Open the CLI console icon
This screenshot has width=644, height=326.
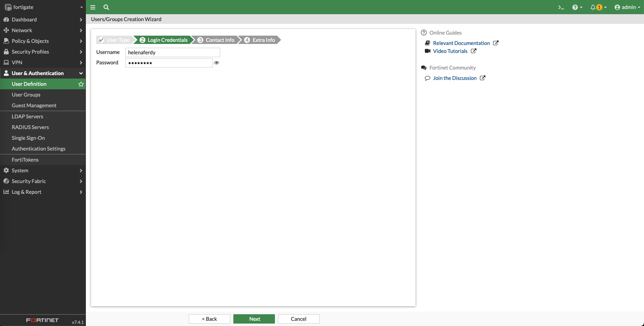pyautogui.click(x=561, y=7)
